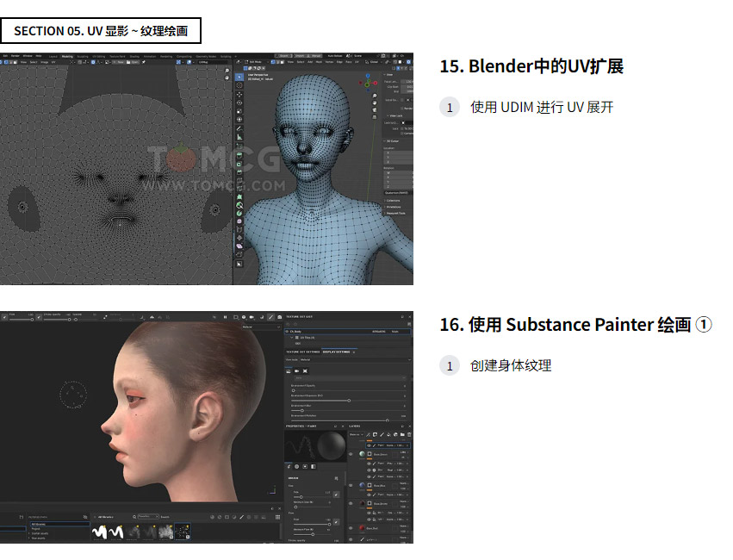Click the Environment Exposure slider handle

[349, 401]
